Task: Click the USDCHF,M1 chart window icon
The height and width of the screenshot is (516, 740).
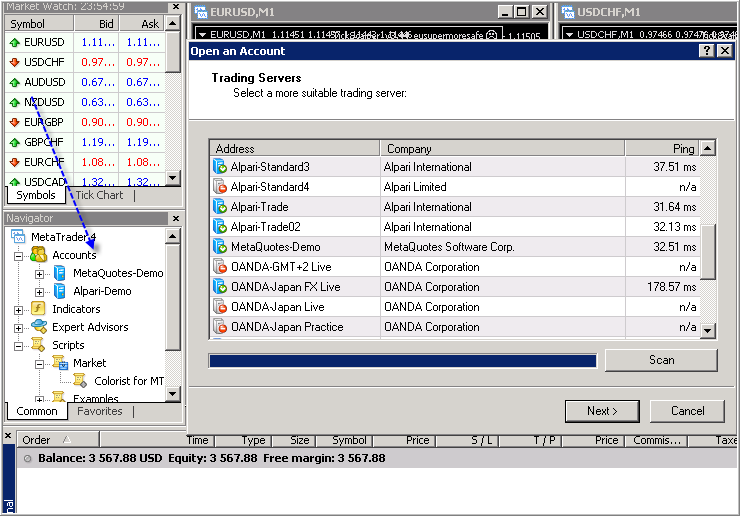Action: point(568,12)
